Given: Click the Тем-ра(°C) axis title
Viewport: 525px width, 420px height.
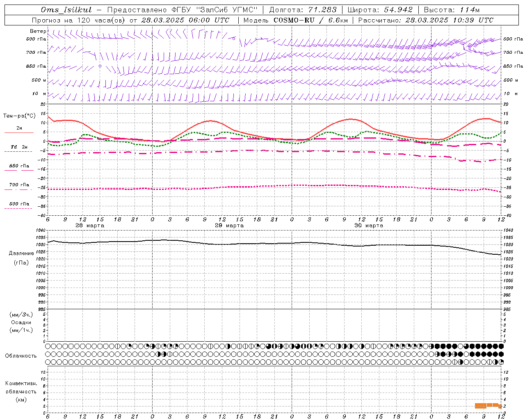Looking at the screenshot, I should tap(19, 116).
